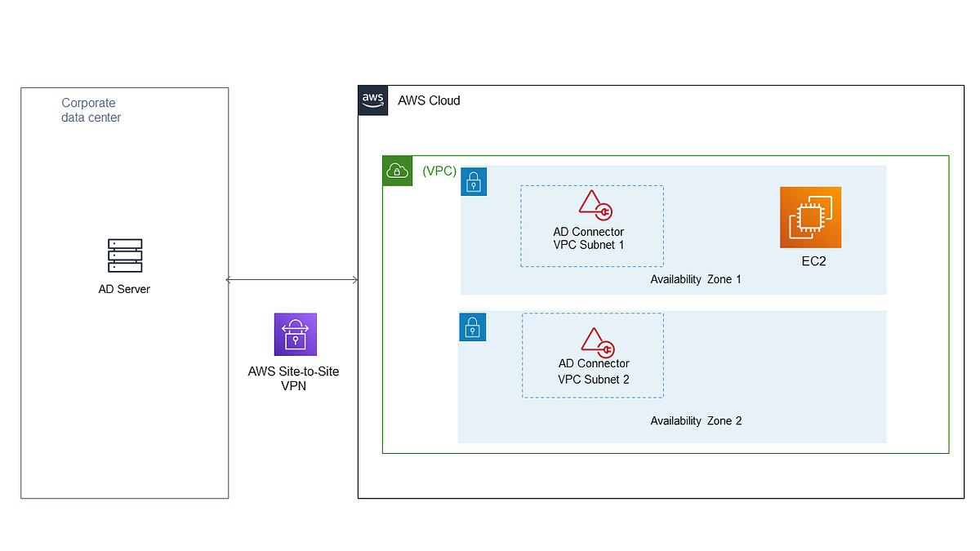This screenshot has height=551, width=980.
Task: Click the Availability Zone 1 label
Action: pos(696,278)
